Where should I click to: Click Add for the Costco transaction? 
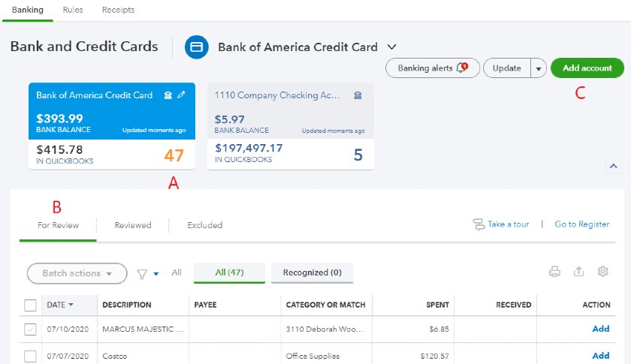click(601, 356)
